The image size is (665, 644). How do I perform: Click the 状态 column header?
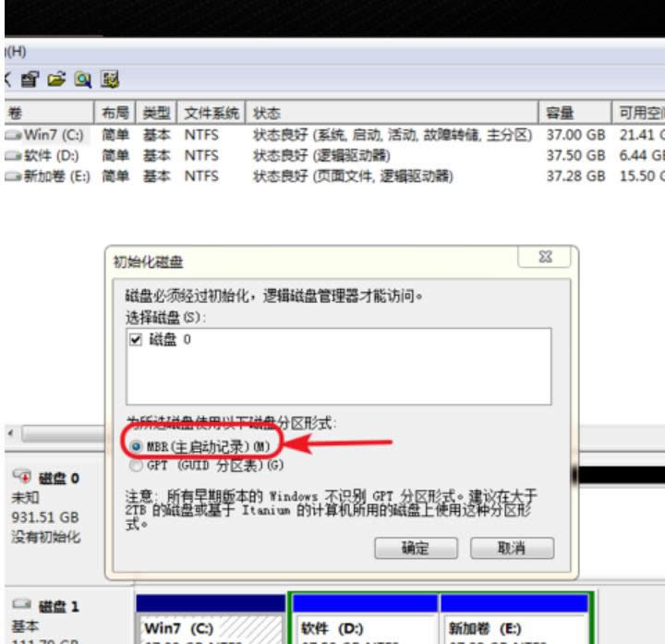[268, 113]
